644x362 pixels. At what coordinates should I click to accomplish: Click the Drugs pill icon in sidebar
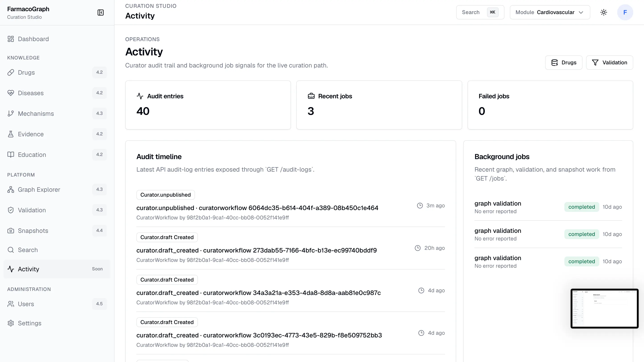click(x=11, y=72)
